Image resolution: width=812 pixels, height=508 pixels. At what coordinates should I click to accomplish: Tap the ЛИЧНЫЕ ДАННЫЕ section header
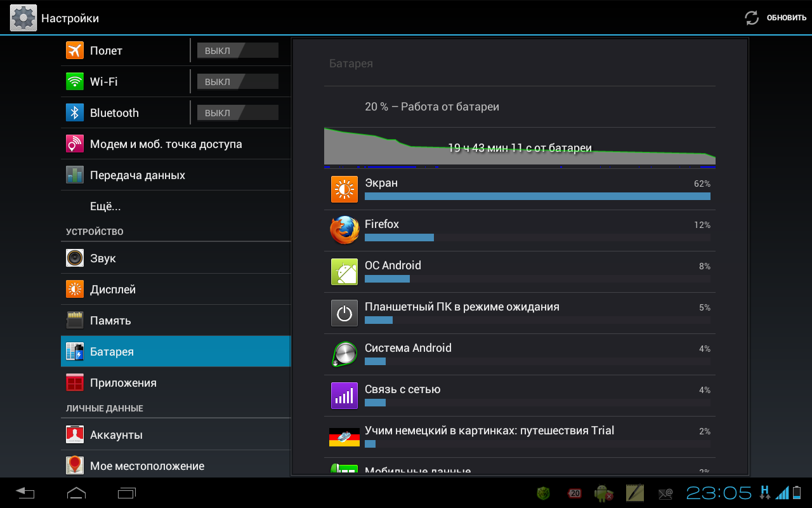pos(105,408)
